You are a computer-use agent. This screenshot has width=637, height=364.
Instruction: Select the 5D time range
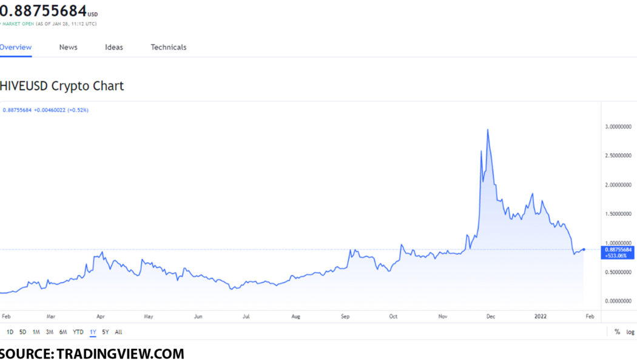(22, 332)
